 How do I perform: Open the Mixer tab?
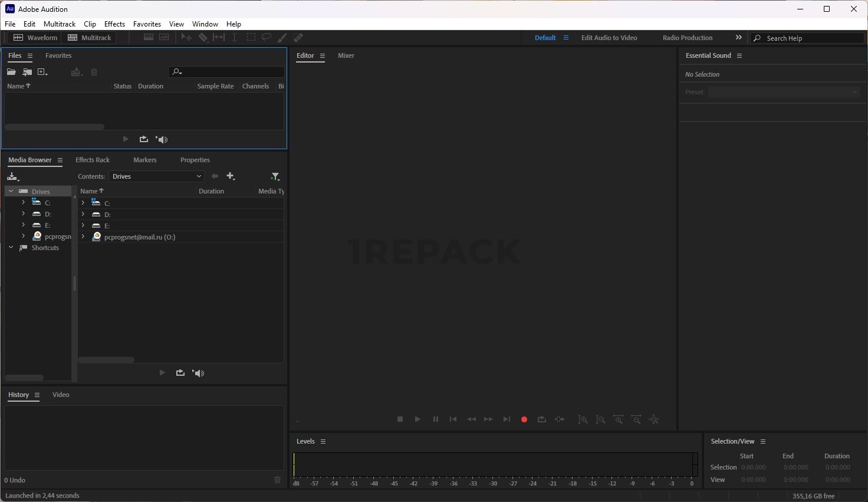[x=346, y=55]
